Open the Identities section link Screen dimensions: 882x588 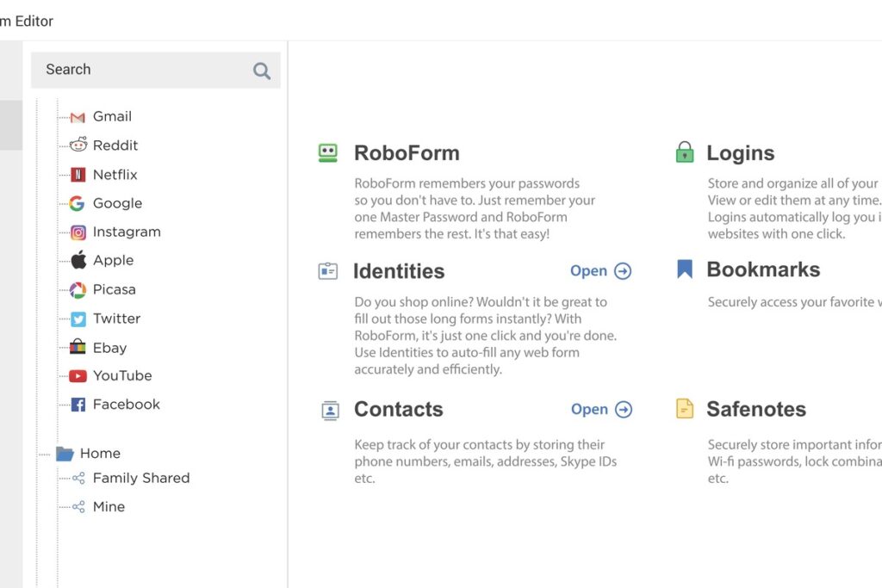tap(600, 271)
